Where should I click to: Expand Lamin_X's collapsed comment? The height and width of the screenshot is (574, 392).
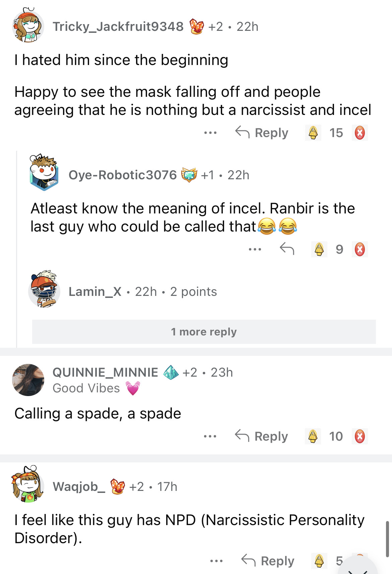(x=142, y=292)
